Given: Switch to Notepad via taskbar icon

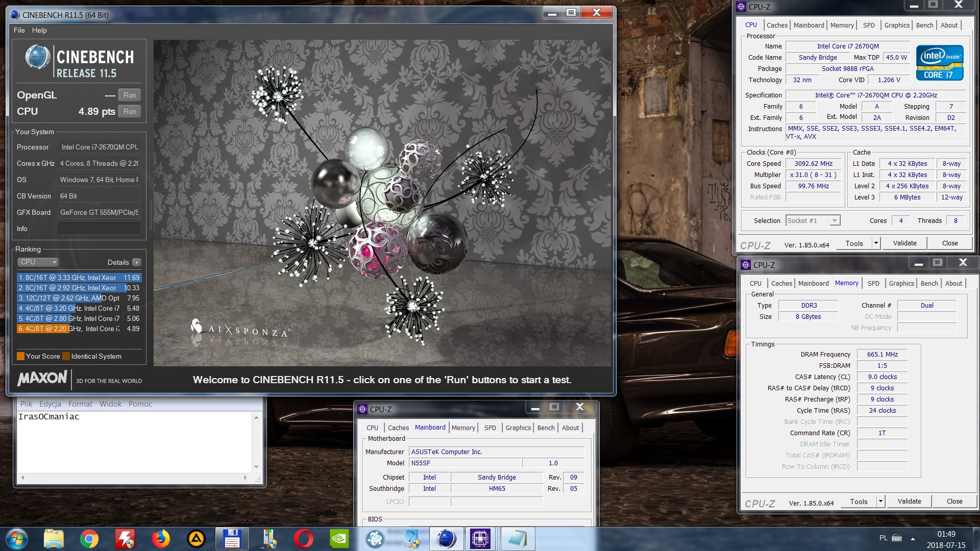Looking at the screenshot, I should (517, 539).
